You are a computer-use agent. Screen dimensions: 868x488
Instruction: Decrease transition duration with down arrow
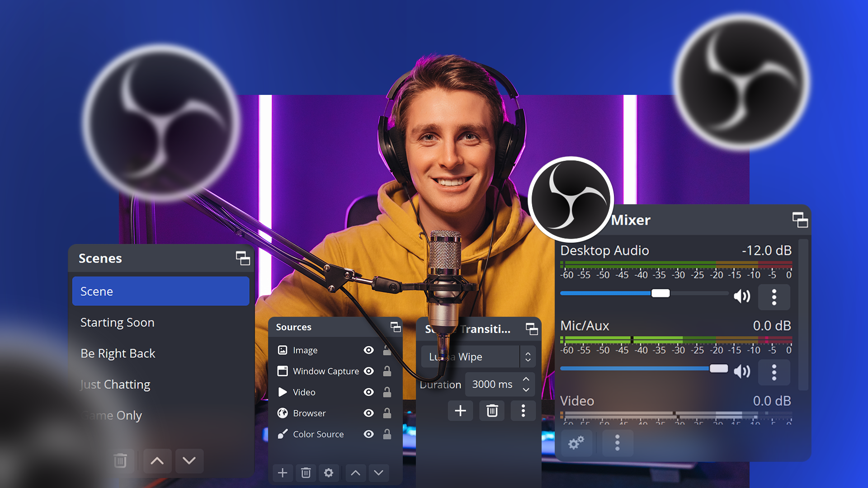526,389
